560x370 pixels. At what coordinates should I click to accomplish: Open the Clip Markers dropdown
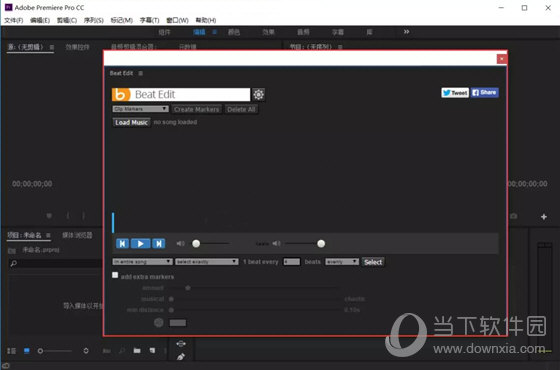pyautogui.click(x=140, y=109)
